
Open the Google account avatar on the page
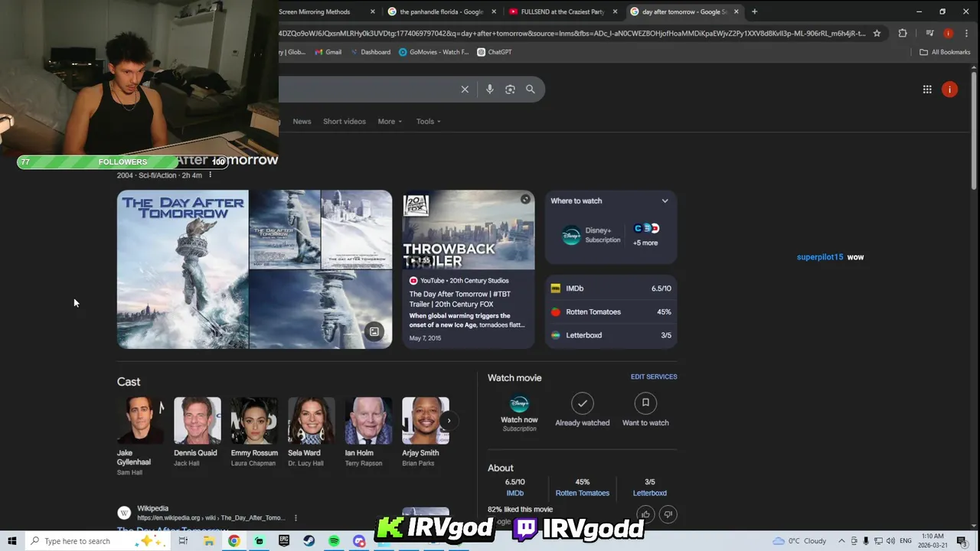coord(949,90)
